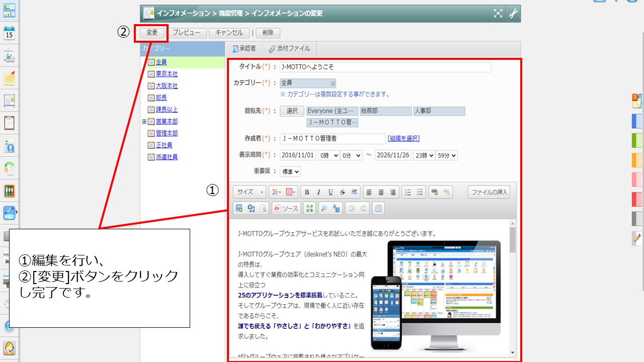Open the importance dropdown (標準)
Screen dimensions: 644x362
coord(290,171)
